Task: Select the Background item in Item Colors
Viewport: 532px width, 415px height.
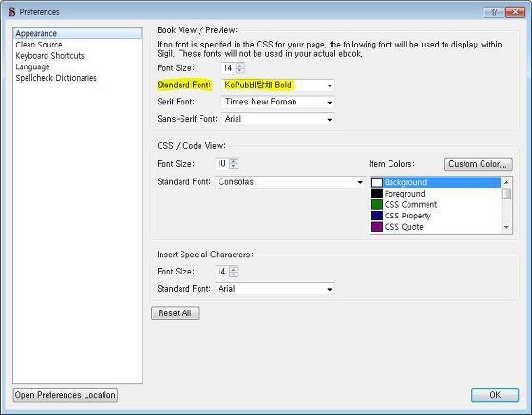Action: tap(435, 182)
